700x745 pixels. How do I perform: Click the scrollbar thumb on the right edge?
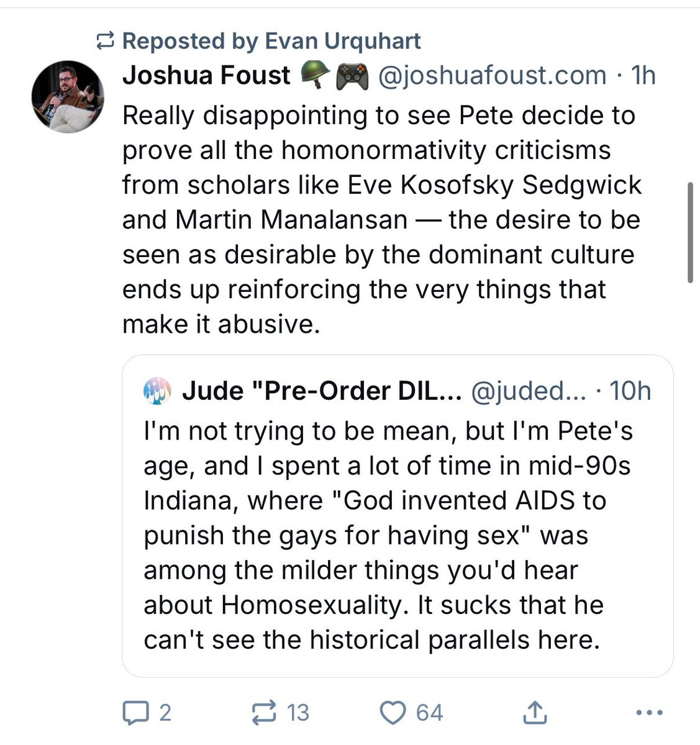click(x=690, y=233)
